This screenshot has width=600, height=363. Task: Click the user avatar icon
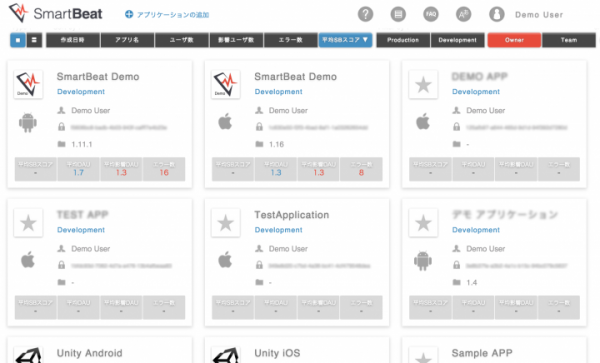(497, 14)
